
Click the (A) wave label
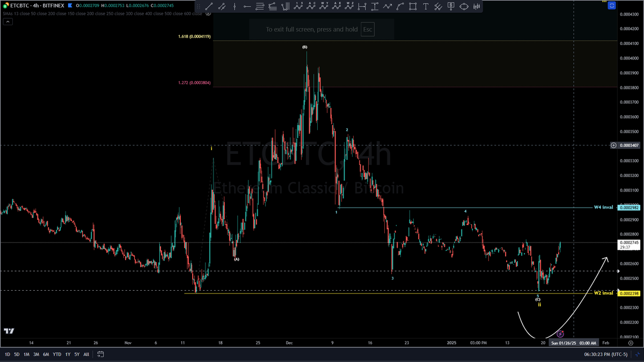pyautogui.click(x=236, y=259)
